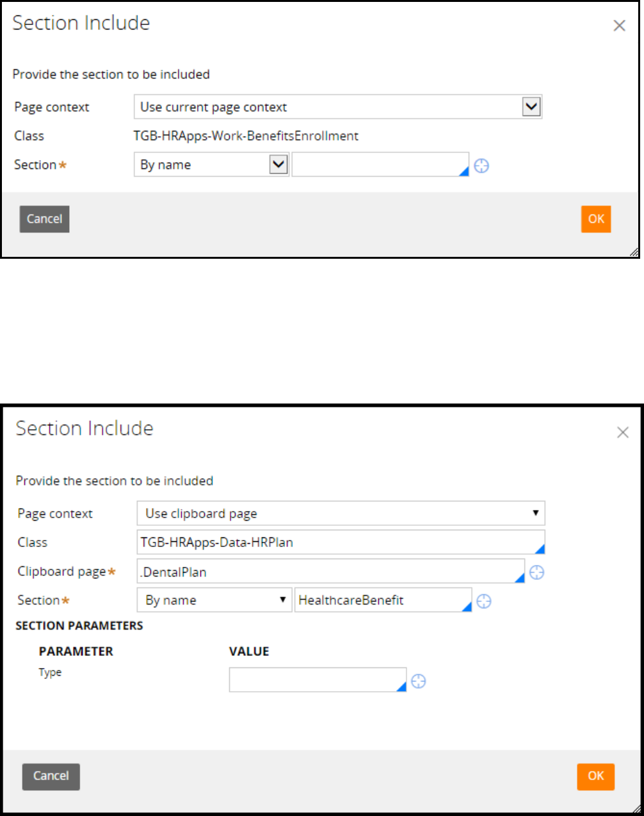644x816 pixels.
Task: Open the 'By name' dropdown beside the empty Section field
Action: (x=211, y=165)
